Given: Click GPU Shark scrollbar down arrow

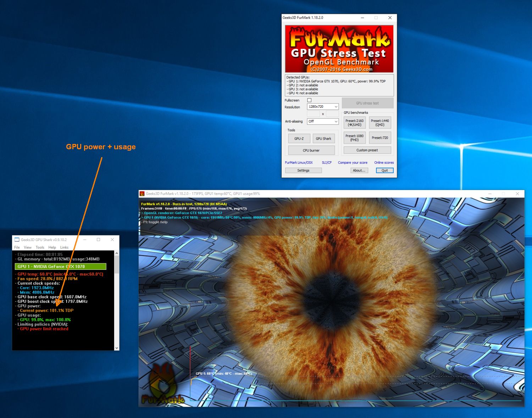Looking at the screenshot, I should coord(117,348).
